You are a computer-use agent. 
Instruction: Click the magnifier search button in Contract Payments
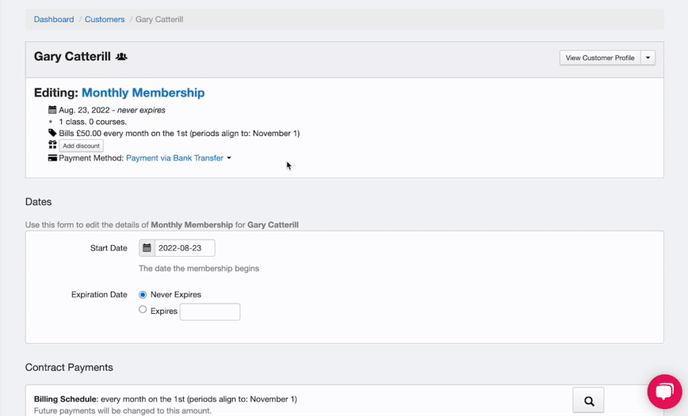click(x=588, y=401)
